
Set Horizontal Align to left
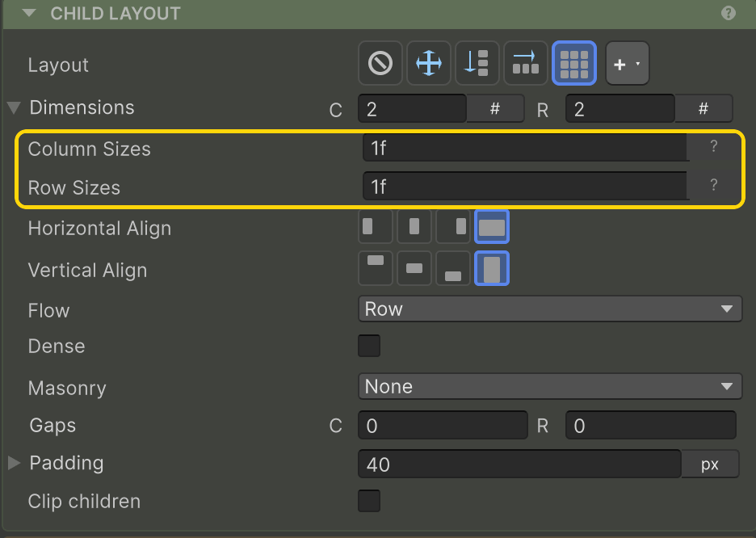coord(376,226)
